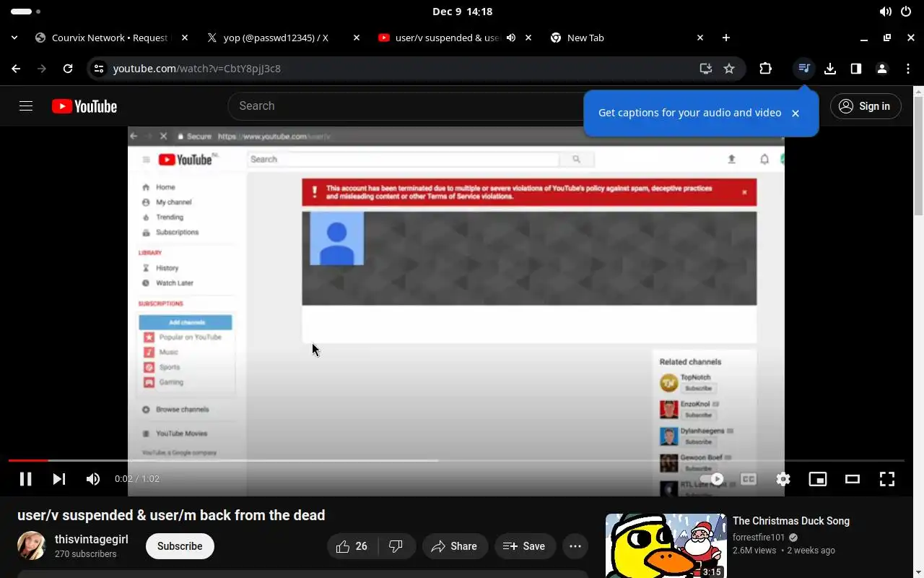924x578 pixels.
Task: Open a new browser tab
Action: coord(726,38)
